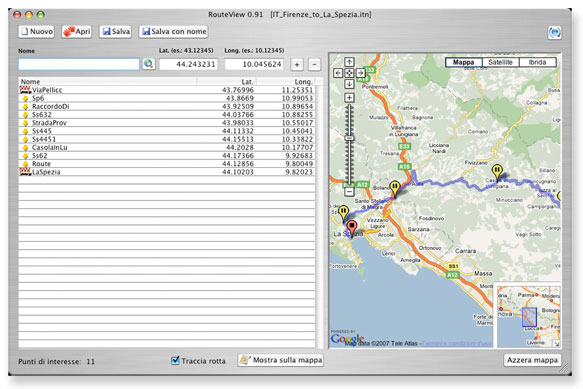
Task: Sort list by the Lat. column header
Action: click(x=226, y=81)
